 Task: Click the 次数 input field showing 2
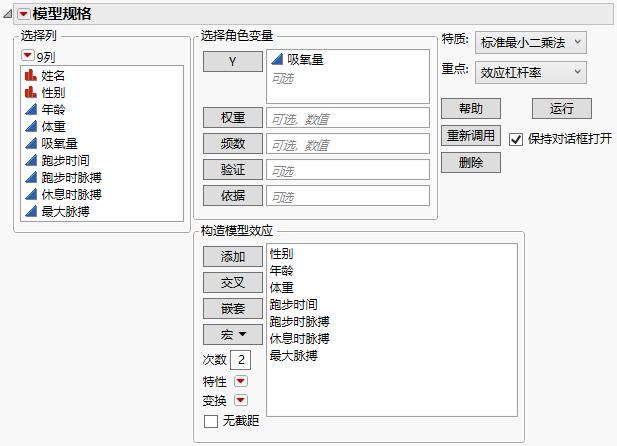pyautogui.click(x=240, y=360)
